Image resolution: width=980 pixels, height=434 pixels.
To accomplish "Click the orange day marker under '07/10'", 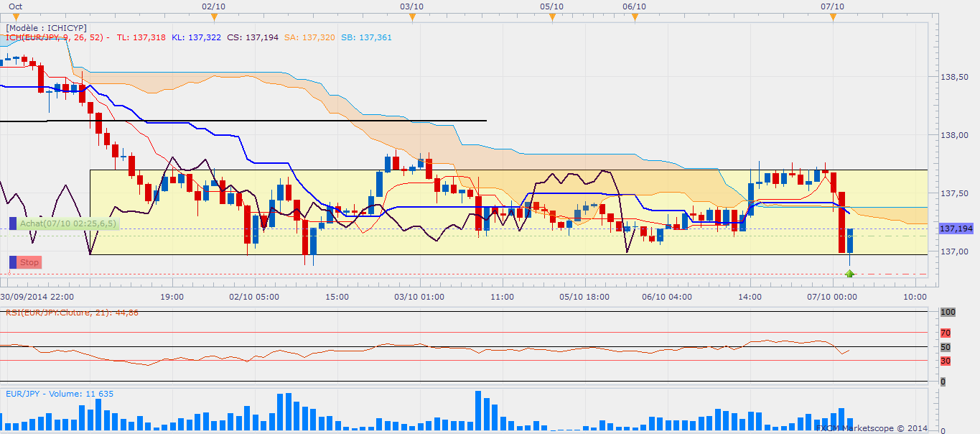I will [832, 18].
